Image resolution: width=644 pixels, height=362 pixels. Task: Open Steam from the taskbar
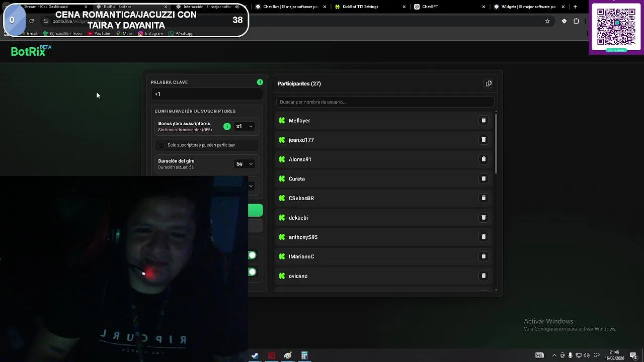pos(255,355)
